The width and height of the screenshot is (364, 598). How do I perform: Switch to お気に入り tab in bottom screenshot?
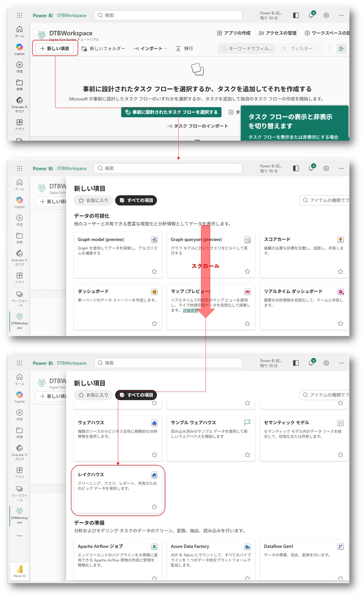(93, 395)
